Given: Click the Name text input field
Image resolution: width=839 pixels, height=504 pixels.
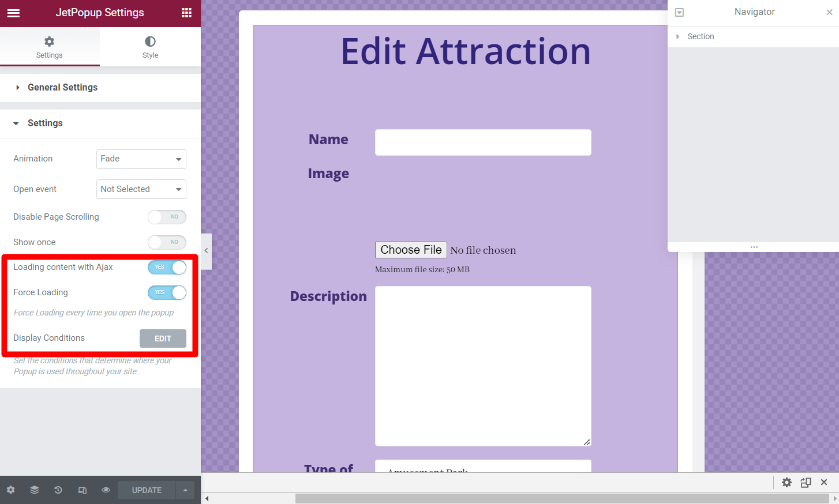Looking at the screenshot, I should 483,142.
